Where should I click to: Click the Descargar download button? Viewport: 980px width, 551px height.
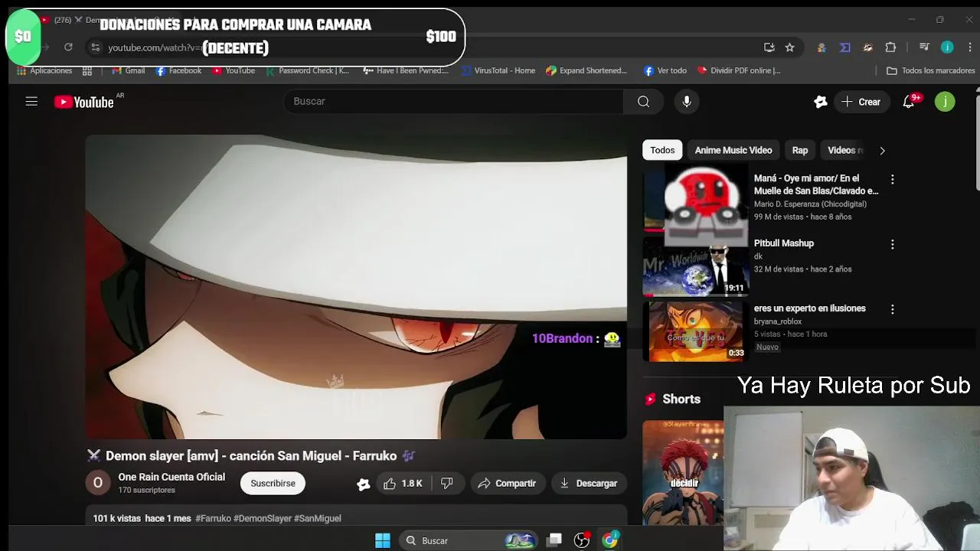pos(589,483)
